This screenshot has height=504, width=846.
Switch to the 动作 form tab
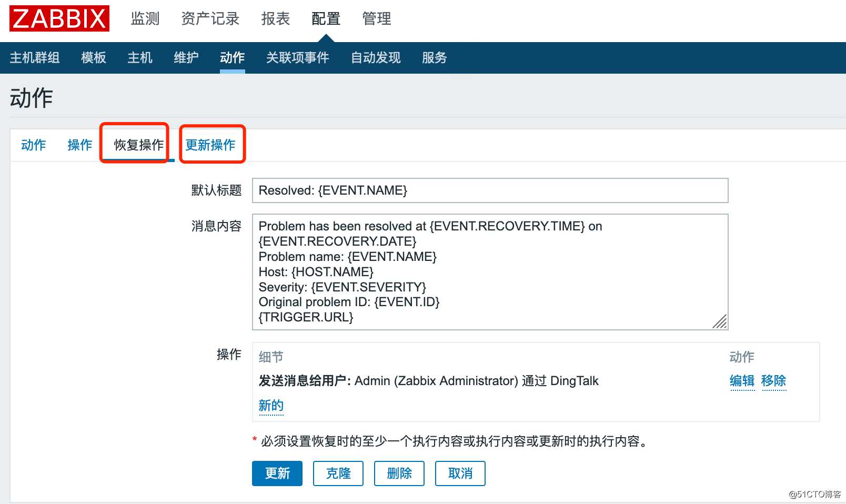tap(34, 145)
